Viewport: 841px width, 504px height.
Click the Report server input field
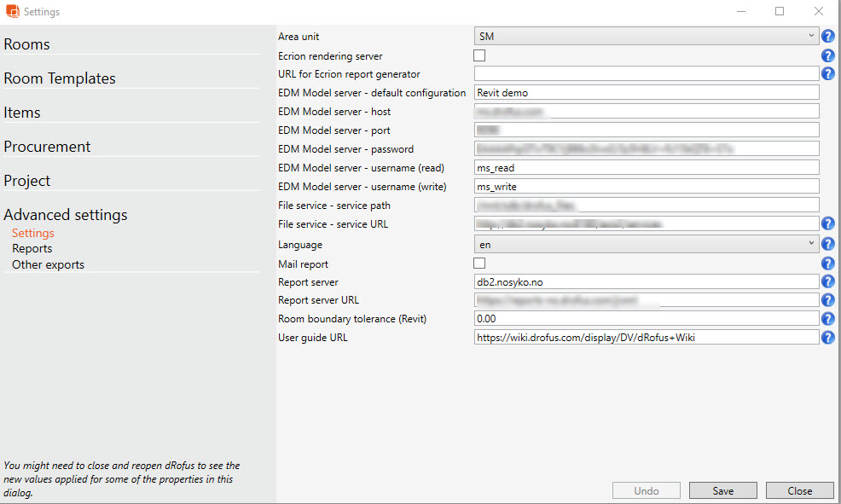point(646,281)
